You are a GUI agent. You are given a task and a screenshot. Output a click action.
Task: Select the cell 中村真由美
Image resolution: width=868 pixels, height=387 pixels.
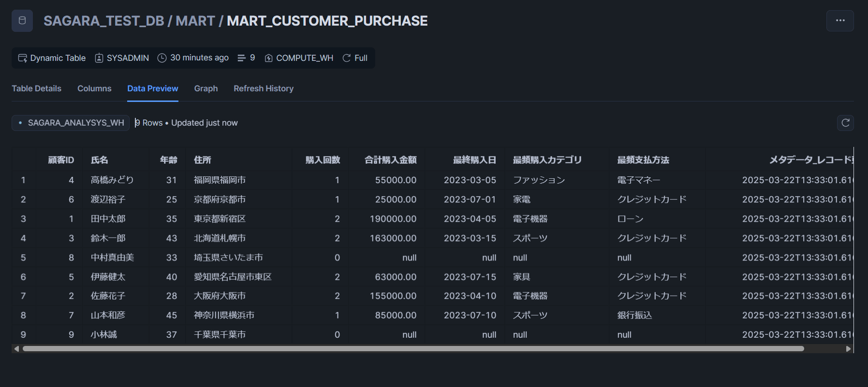coord(113,258)
